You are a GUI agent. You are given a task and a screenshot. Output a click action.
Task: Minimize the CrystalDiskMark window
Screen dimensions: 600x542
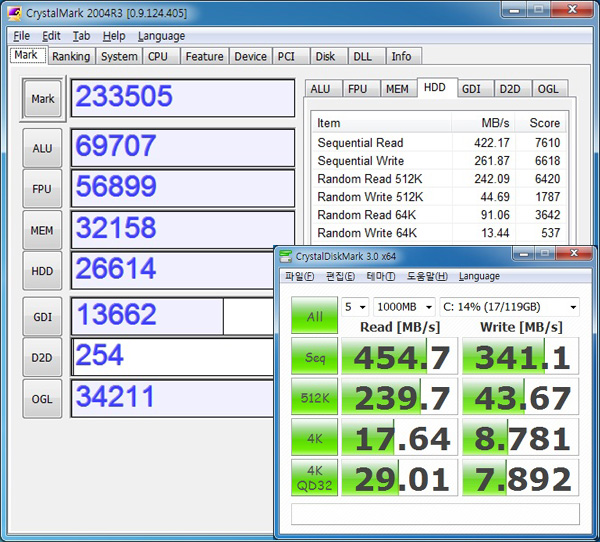coord(524,254)
